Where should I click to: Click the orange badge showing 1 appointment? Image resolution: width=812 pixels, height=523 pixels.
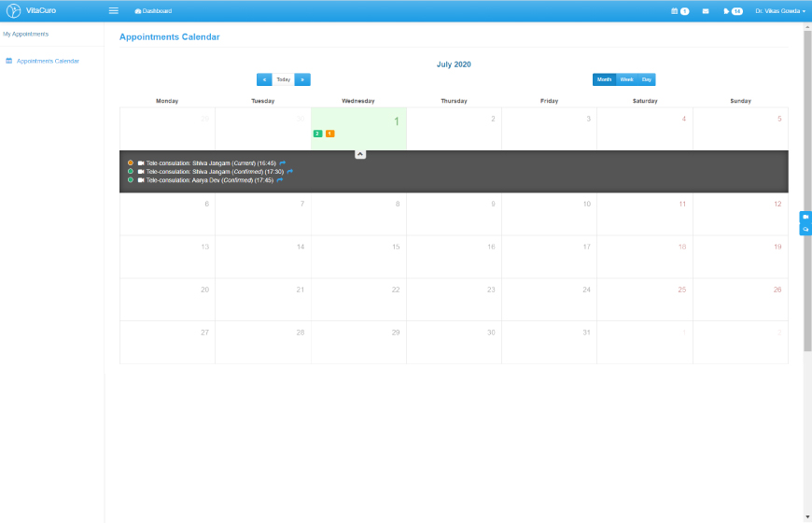329,134
